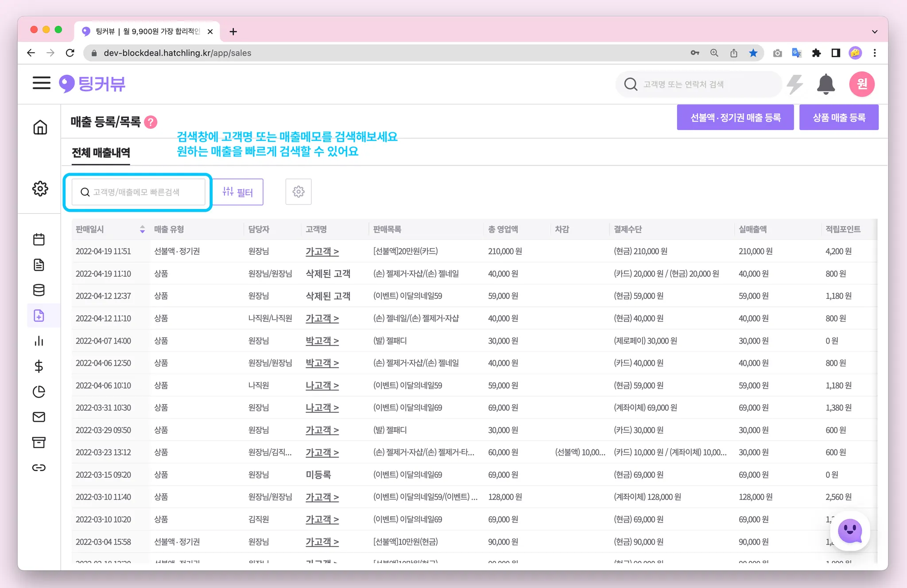This screenshot has width=907, height=588.
Task: Open the hamburger menu
Action: tap(42, 83)
